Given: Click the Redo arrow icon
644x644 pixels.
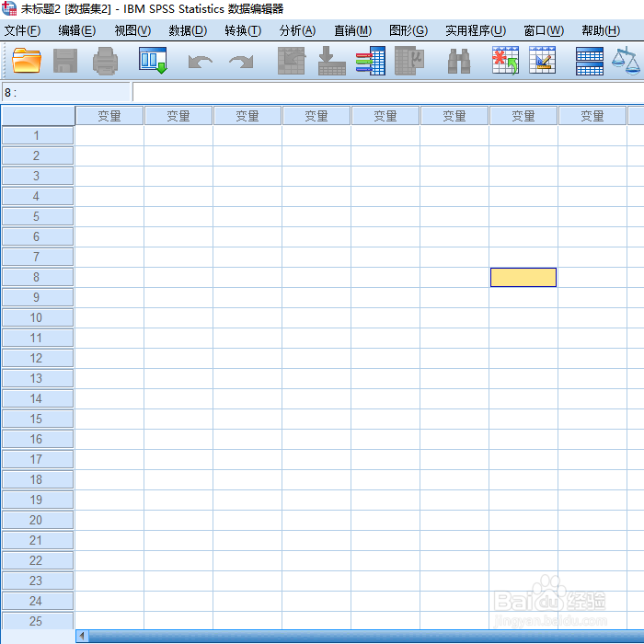Looking at the screenshot, I should pos(241,62).
